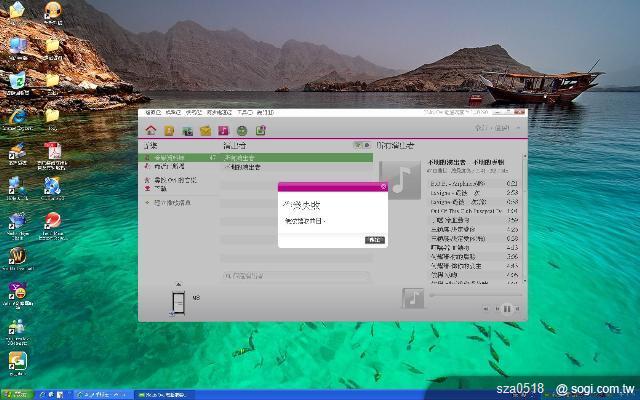Open the first menu (File) in Ovi Suite menu bar

tap(153, 112)
